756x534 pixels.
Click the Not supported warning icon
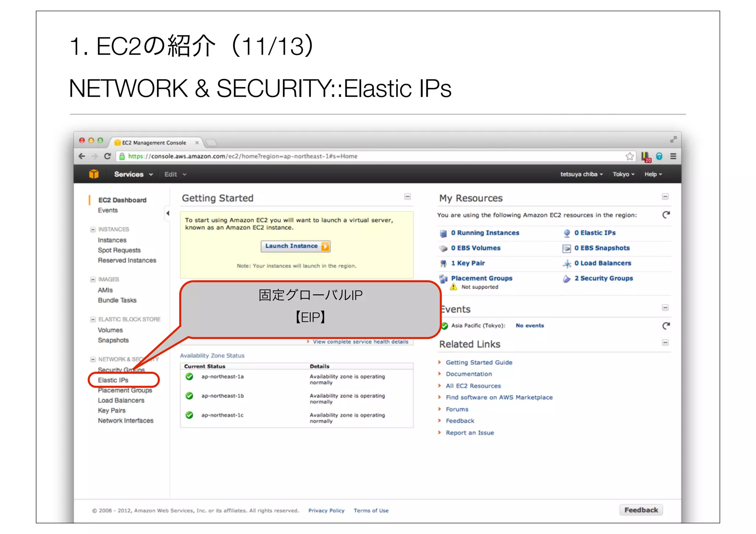pos(453,287)
